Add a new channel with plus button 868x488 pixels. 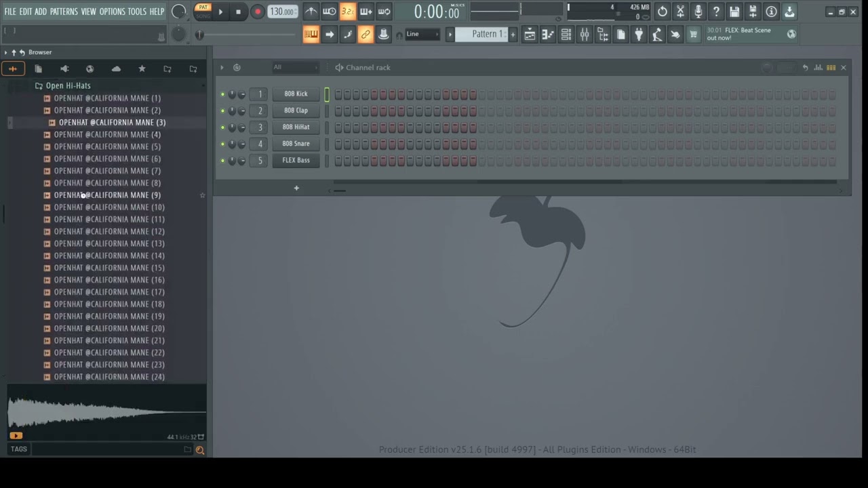pyautogui.click(x=296, y=188)
